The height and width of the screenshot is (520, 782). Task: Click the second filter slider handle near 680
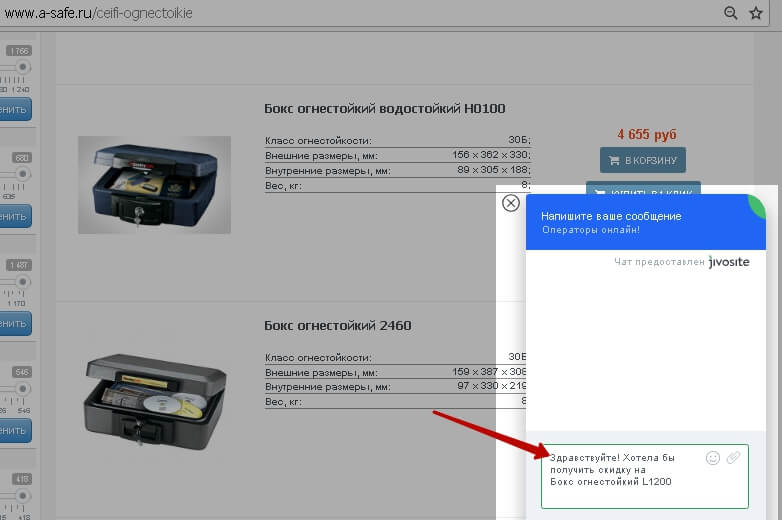click(21, 174)
